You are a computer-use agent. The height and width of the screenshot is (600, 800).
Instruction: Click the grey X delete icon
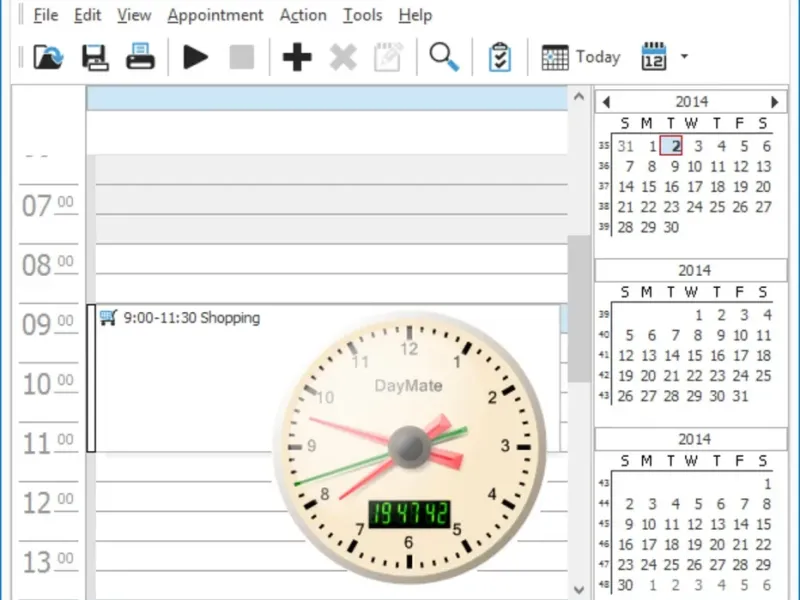[x=343, y=57]
